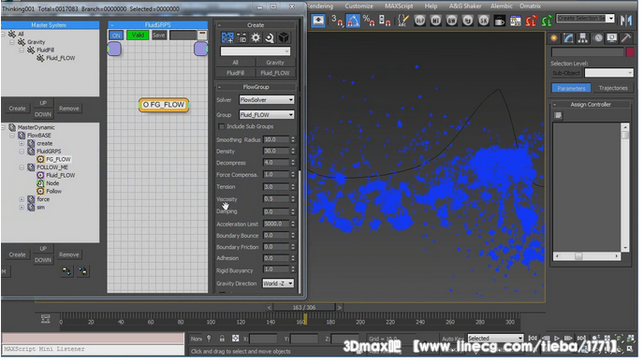The height and width of the screenshot is (362, 644).
Task: Click the teapot coffee cup render icon
Action: point(500,21)
